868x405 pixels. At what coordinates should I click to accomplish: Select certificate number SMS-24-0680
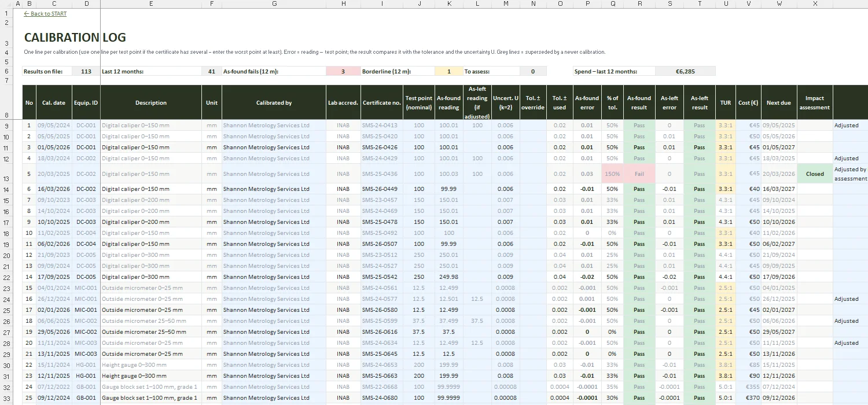pos(382,397)
